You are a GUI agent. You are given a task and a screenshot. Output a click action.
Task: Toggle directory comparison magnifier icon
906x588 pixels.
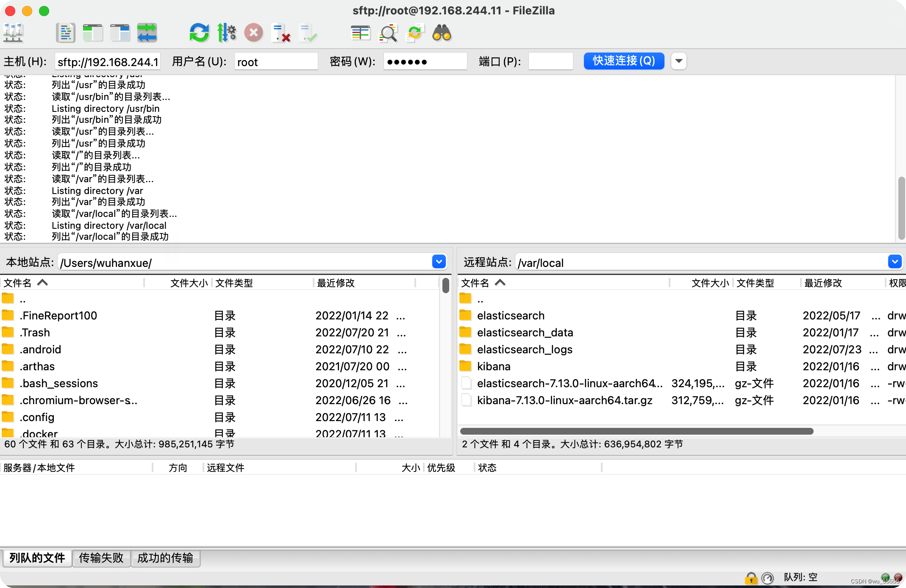tap(388, 33)
